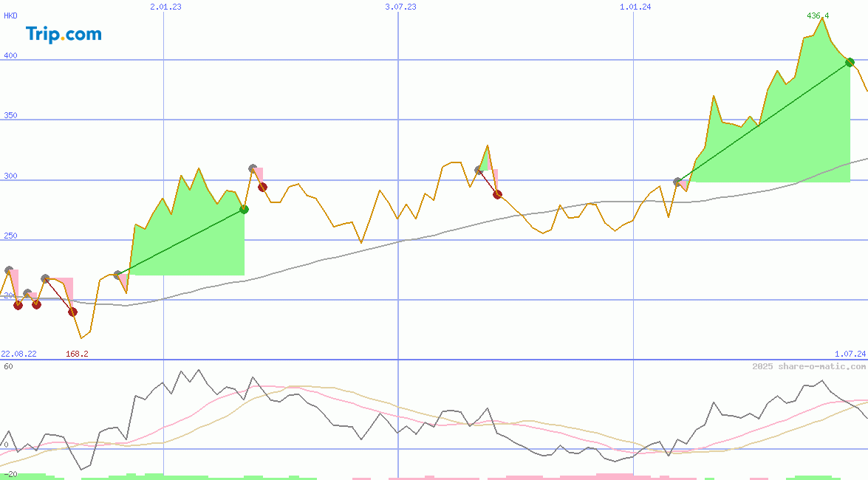
Task: Select the HKD currency label
Action: [10, 16]
